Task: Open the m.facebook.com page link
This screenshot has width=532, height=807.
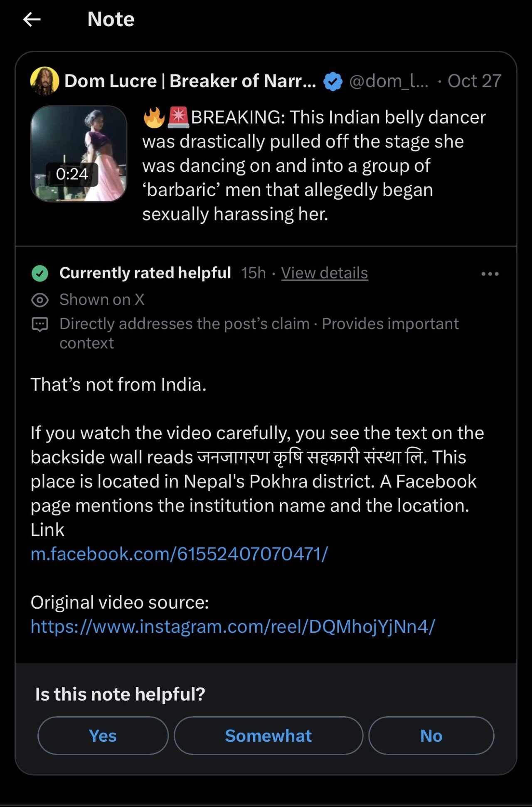Action: coord(179,554)
